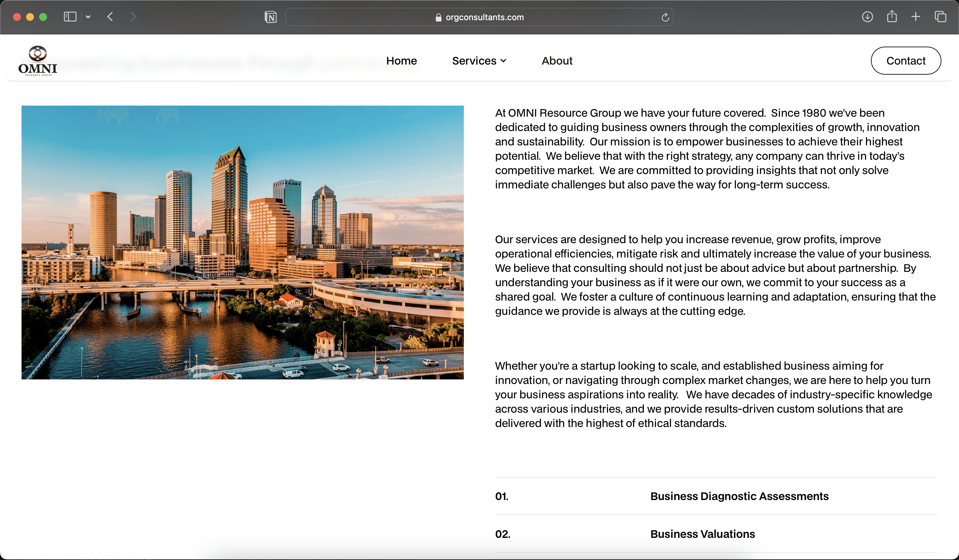The height and width of the screenshot is (560, 959).
Task: Show the tab overview icon
Action: coord(940,17)
